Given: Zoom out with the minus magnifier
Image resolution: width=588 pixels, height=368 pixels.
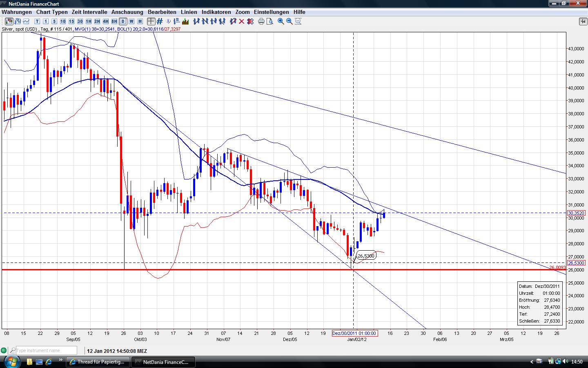Looking at the screenshot, I should [x=290, y=21].
